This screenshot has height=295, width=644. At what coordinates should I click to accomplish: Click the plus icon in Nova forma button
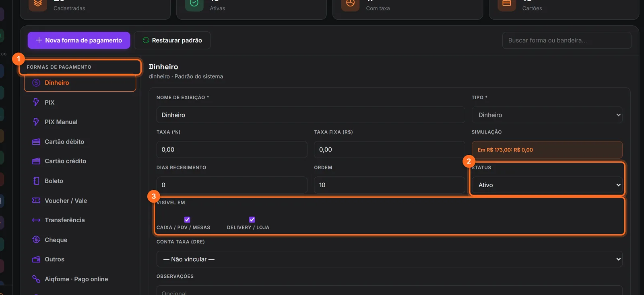(x=39, y=40)
